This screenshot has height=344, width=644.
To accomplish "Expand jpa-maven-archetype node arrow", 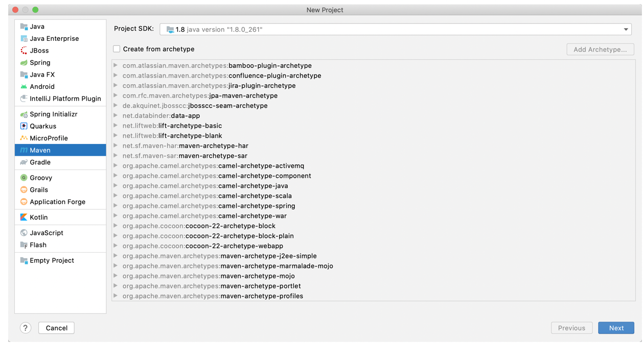I will point(116,95).
